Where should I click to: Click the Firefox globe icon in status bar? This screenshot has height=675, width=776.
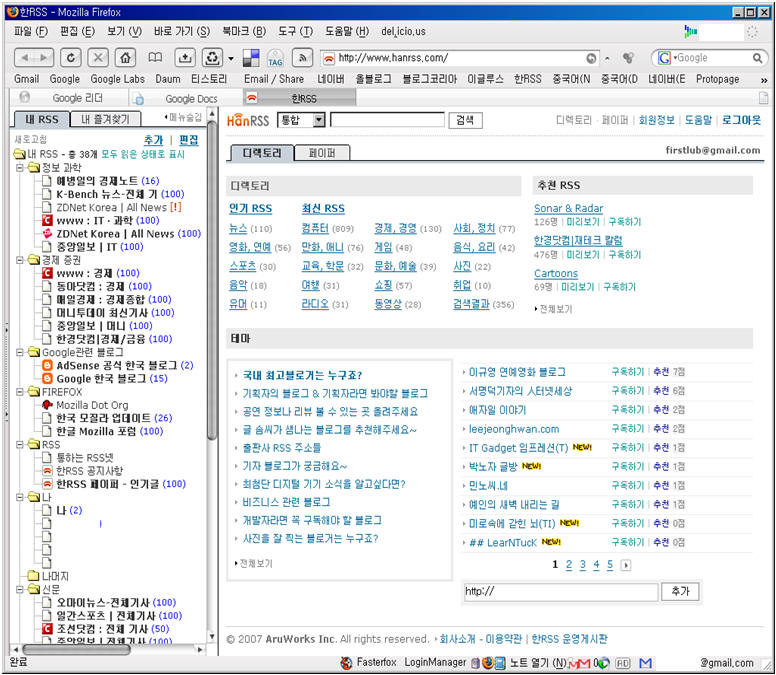click(x=487, y=663)
